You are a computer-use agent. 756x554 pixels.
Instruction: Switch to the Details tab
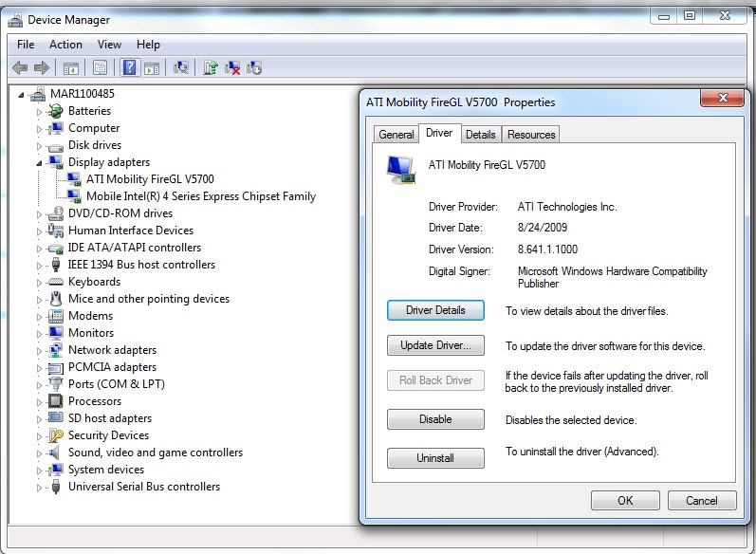click(481, 135)
